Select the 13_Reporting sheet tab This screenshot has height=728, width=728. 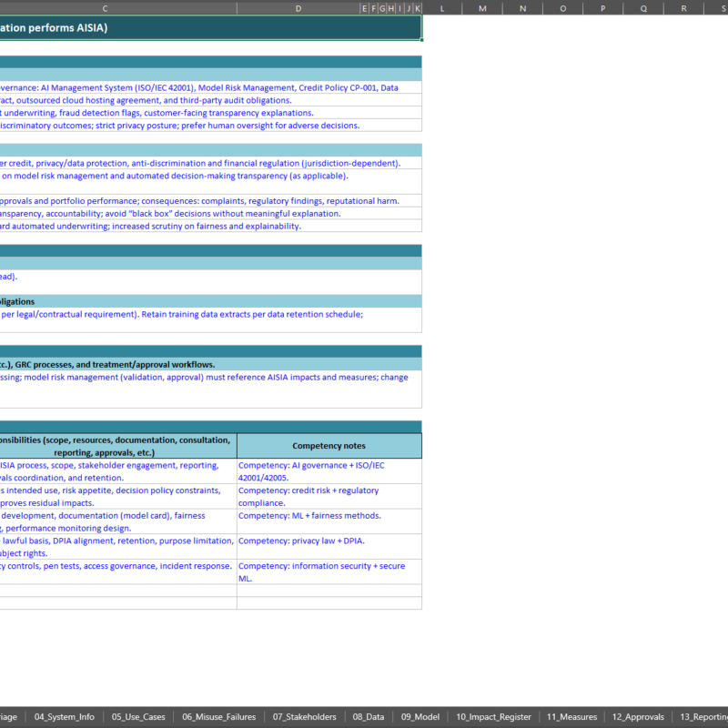[x=701, y=717]
